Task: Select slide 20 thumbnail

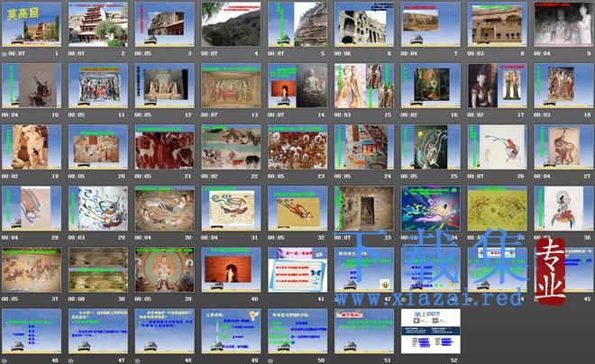Action: tap(98, 147)
